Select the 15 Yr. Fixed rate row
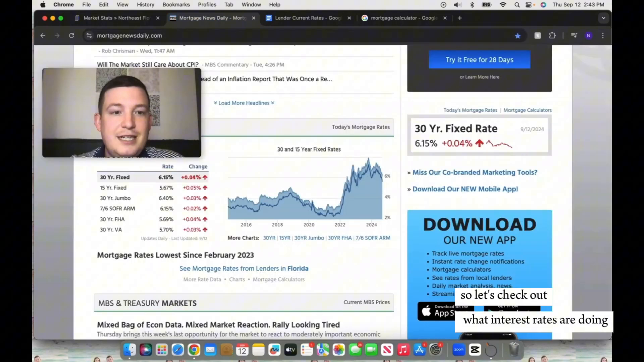The width and height of the screenshot is (644, 362). click(x=153, y=188)
